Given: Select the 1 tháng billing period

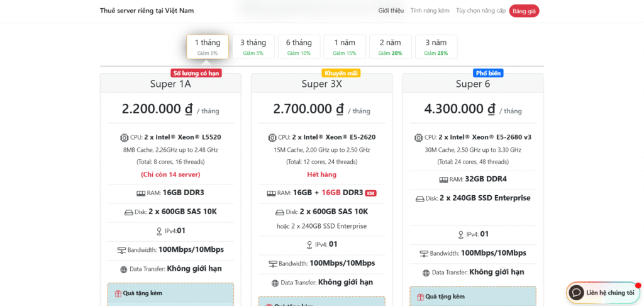Looking at the screenshot, I should click(x=207, y=47).
